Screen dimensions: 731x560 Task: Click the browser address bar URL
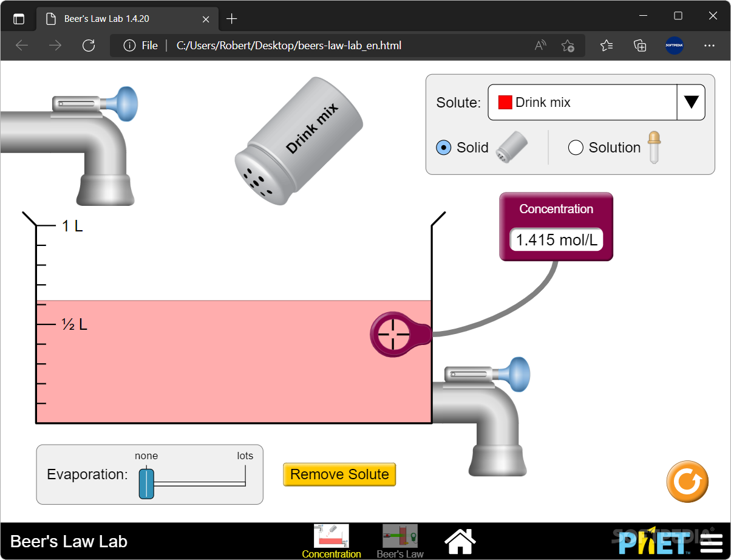[289, 46]
